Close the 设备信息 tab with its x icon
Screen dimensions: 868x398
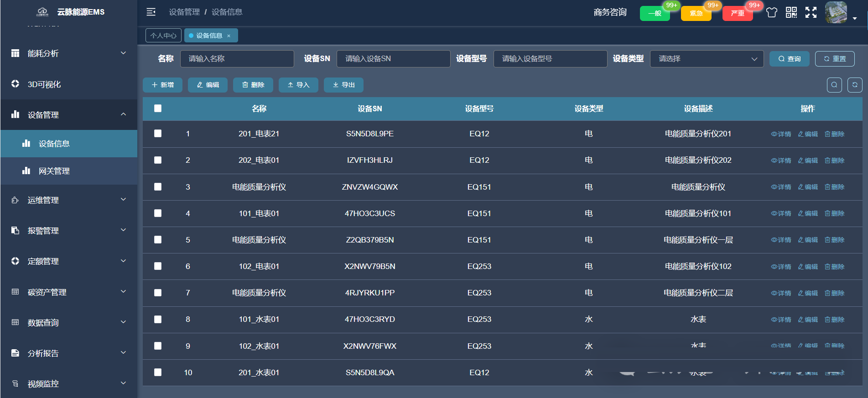[x=229, y=36]
